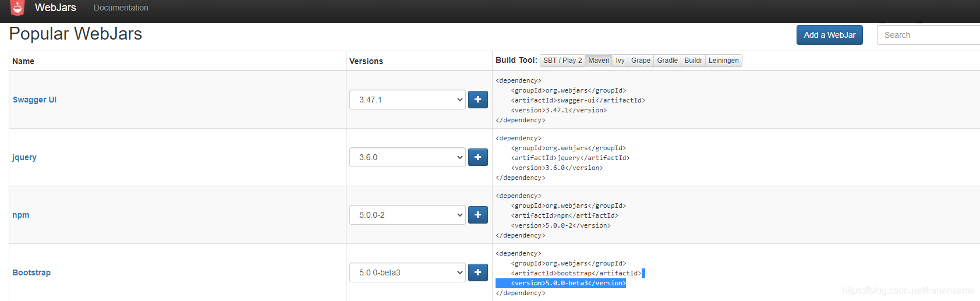Open the Swagger UI link
The image size is (980, 301).
pyautogui.click(x=34, y=100)
